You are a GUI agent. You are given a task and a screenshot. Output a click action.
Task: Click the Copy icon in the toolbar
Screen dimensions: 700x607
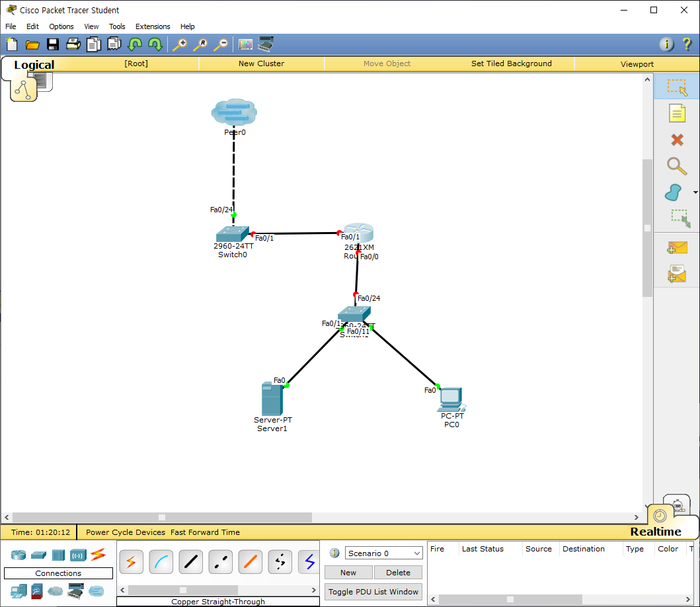point(94,44)
